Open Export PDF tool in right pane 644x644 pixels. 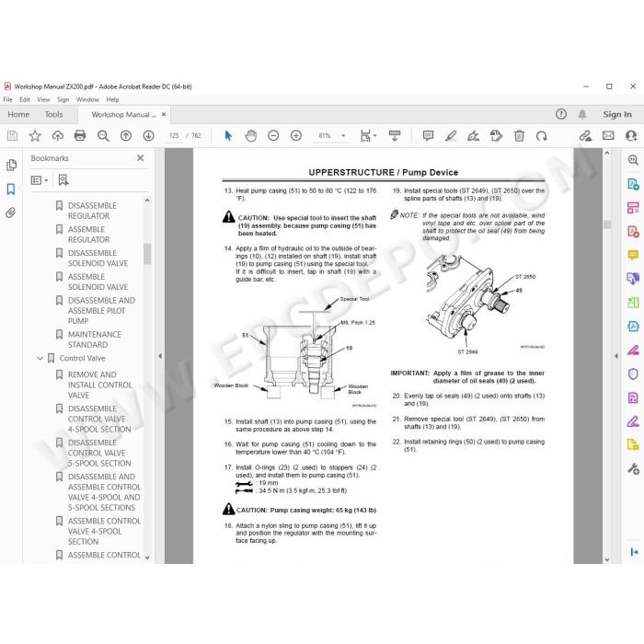[633, 184]
